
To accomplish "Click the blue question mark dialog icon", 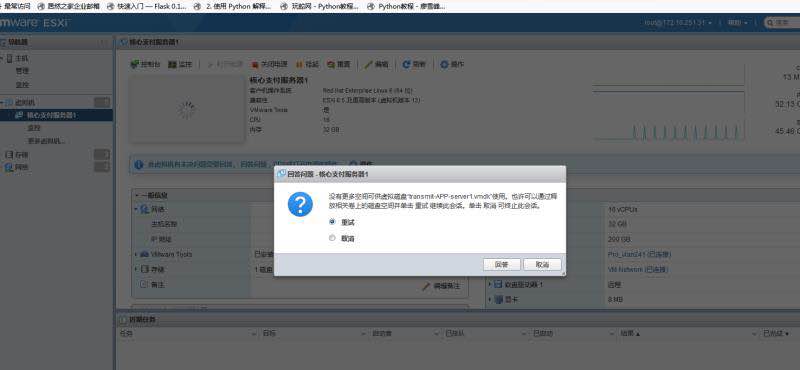I will pos(300,204).
